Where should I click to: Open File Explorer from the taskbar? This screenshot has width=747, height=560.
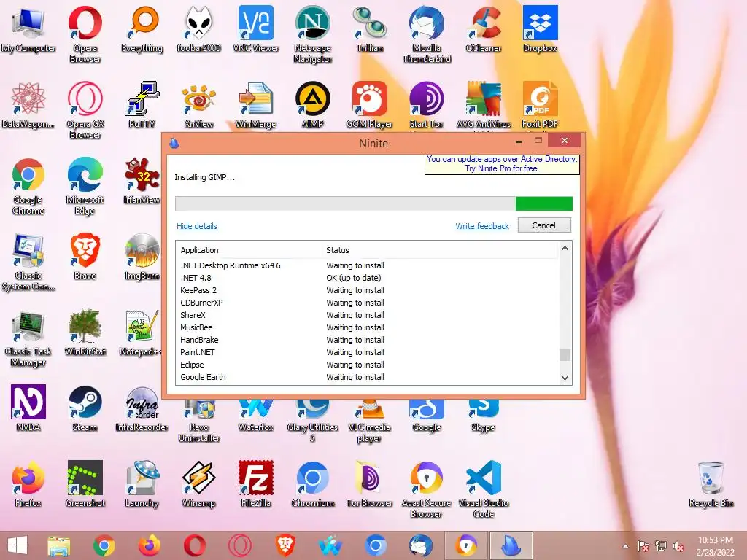coord(59,545)
